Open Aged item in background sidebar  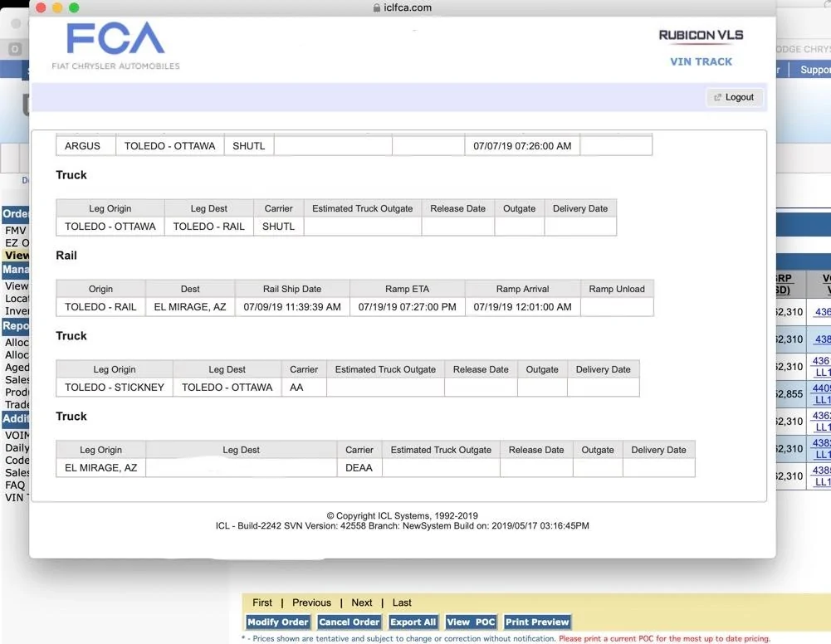(x=17, y=367)
